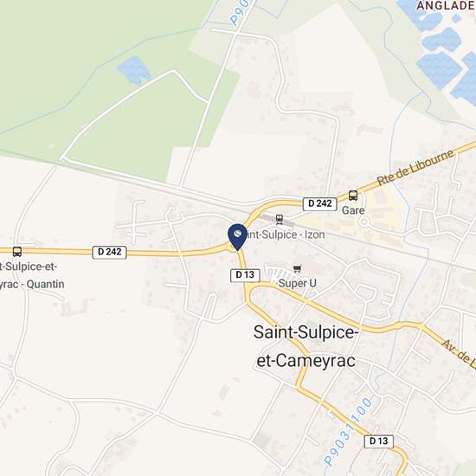
Task: Select the Av. de L road label
Action: [459, 355]
